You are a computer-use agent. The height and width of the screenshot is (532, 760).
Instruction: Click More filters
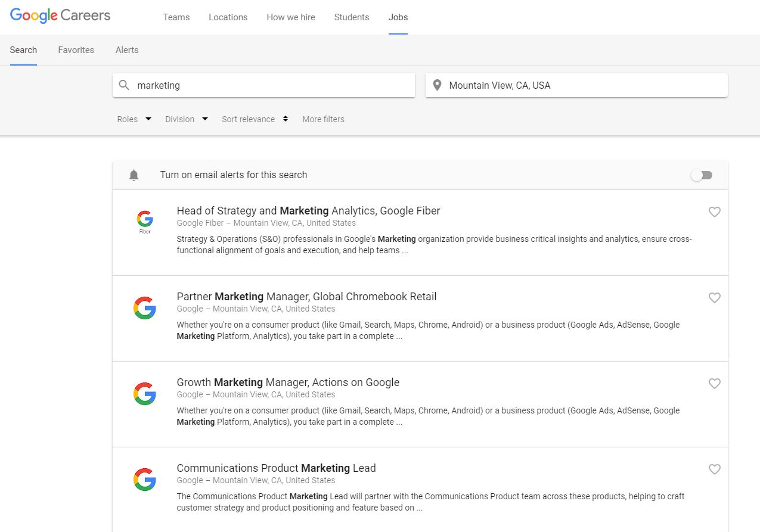[323, 119]
